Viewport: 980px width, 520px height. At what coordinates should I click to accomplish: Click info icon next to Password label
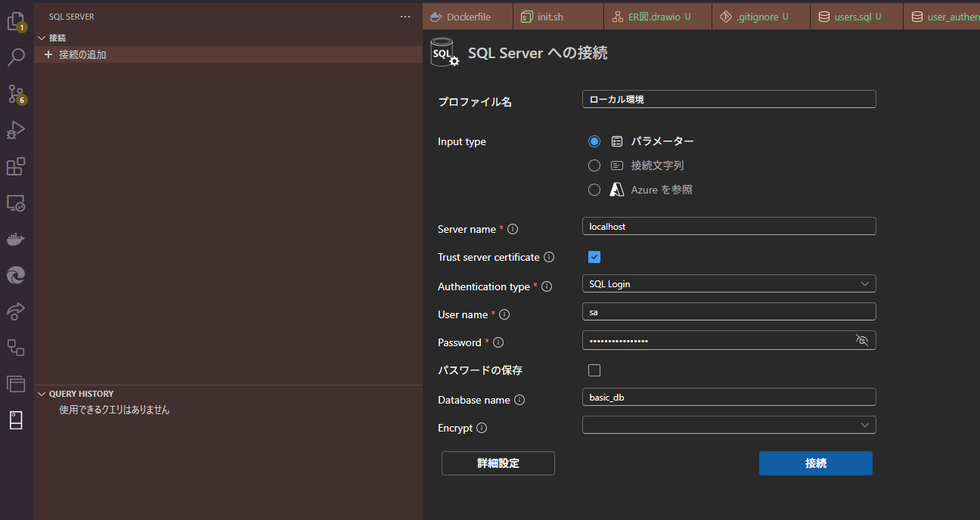(x=498, y=342)
